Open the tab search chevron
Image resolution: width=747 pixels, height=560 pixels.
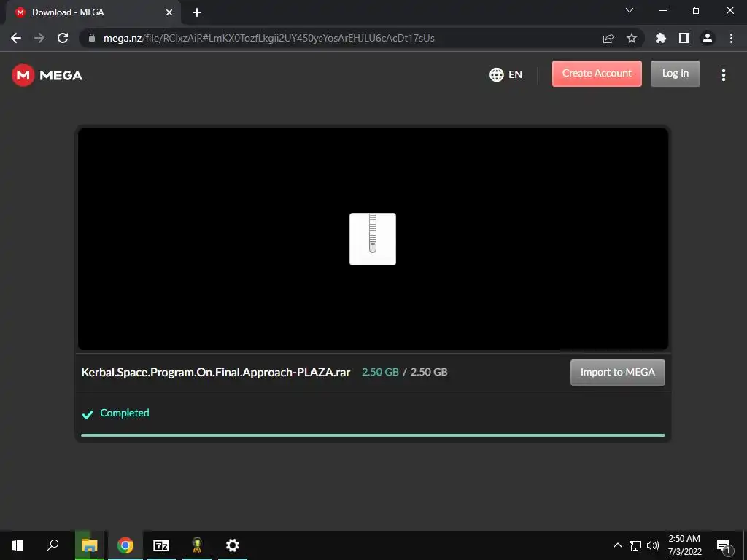click(x=630, y=10)
